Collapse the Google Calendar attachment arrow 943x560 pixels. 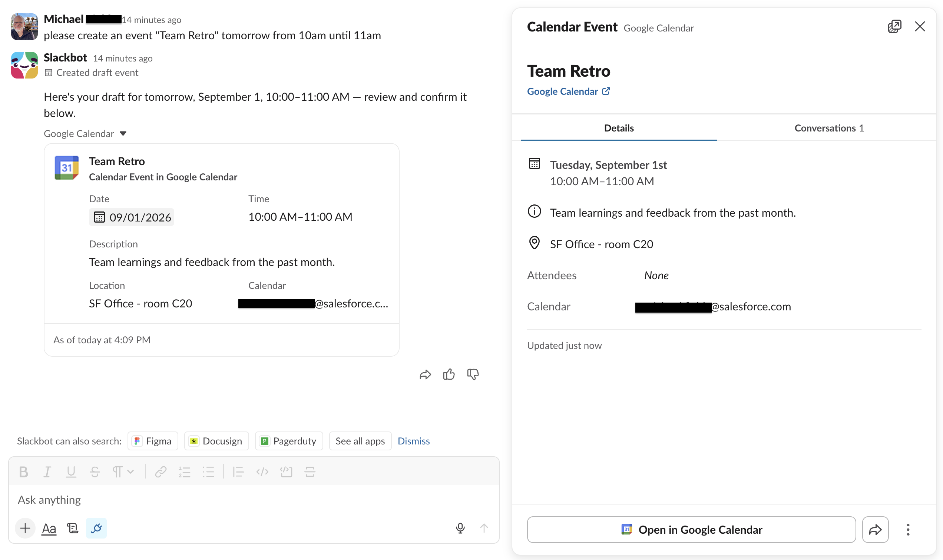coord(123,134)
